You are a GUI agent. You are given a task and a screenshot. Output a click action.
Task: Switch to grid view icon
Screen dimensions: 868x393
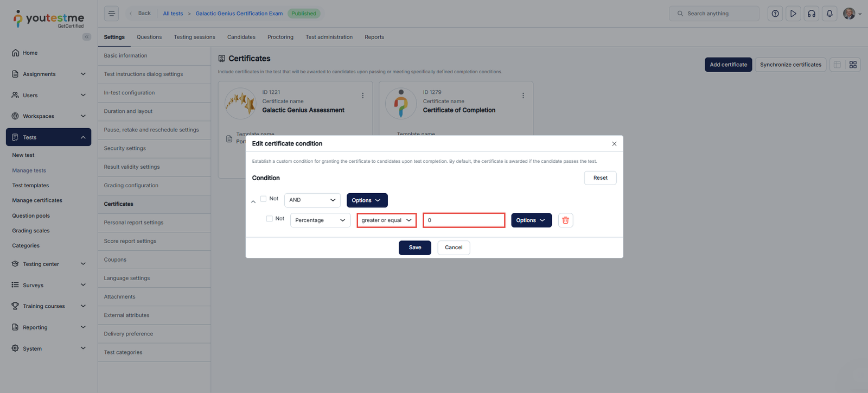(853, 65)
